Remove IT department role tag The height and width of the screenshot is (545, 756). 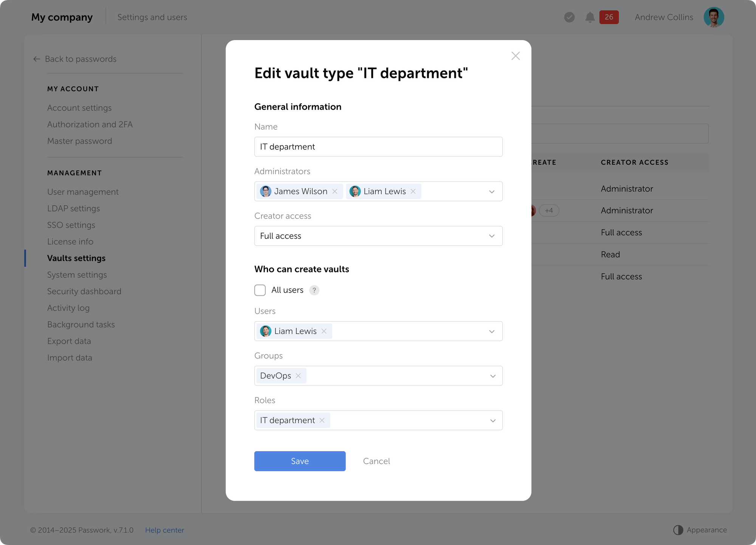322,421
